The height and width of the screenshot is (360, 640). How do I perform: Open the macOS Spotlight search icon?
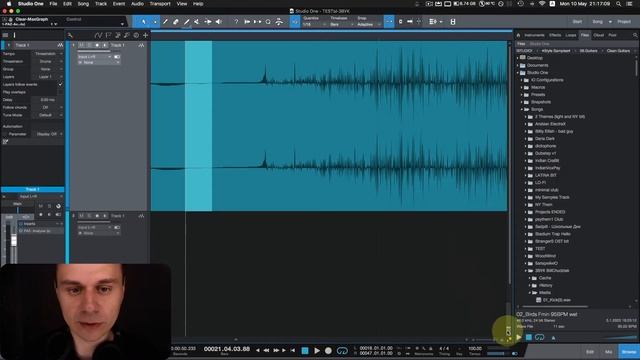(619, 4)
